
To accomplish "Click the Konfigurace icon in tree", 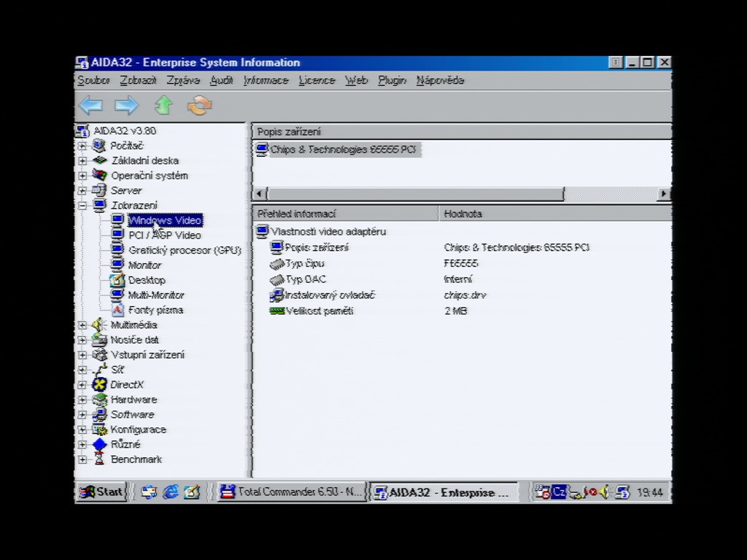I will [x=99, y=429].
